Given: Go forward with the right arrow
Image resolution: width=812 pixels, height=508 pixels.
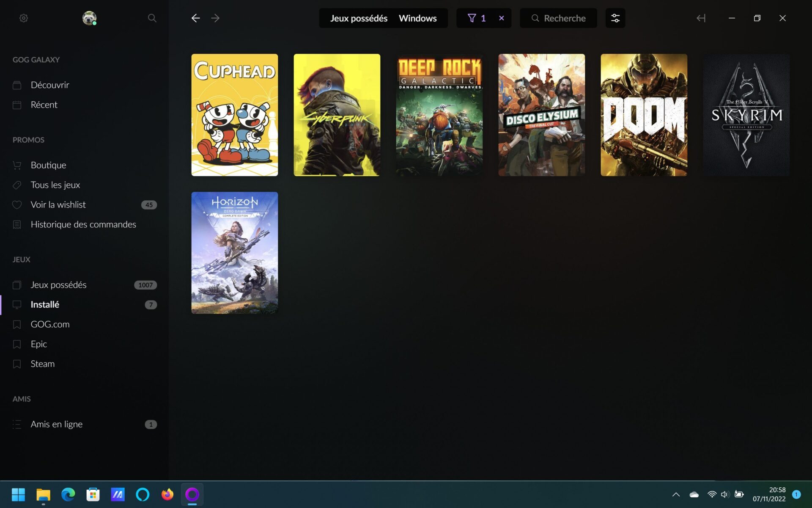Looking at the screenshot, I should [215, 18].
